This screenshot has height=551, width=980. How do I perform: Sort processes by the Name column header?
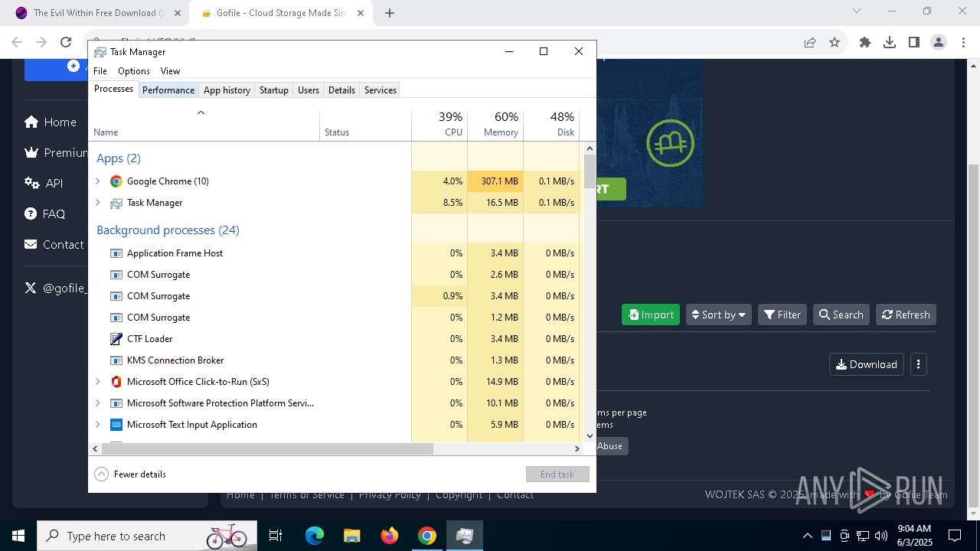click(x=204, y=126)
